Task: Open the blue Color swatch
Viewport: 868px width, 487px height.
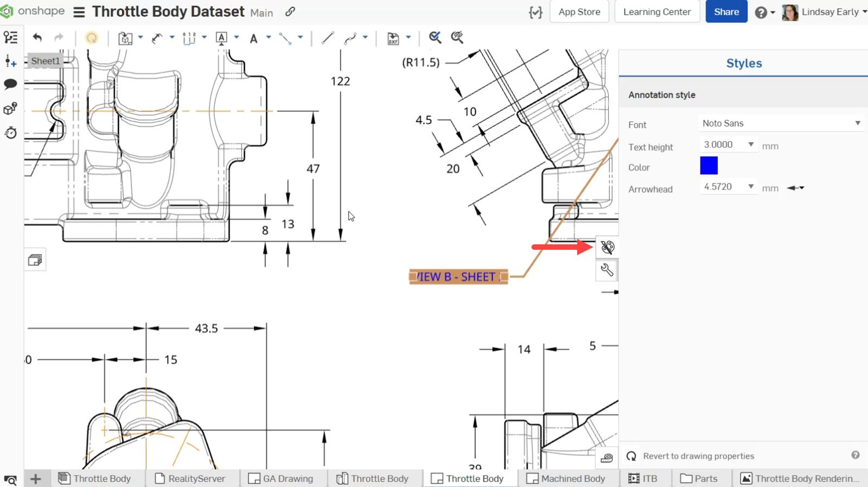Action: pos(709,166)
